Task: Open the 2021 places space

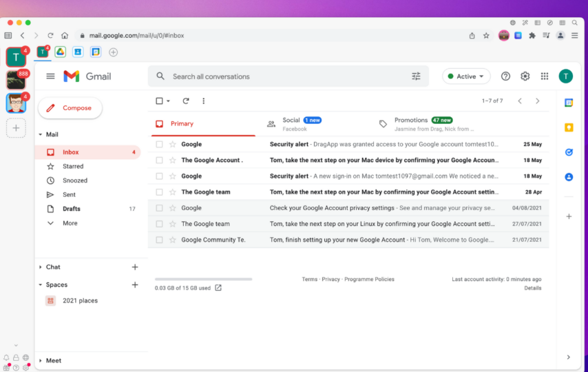Action: (80, 300)
